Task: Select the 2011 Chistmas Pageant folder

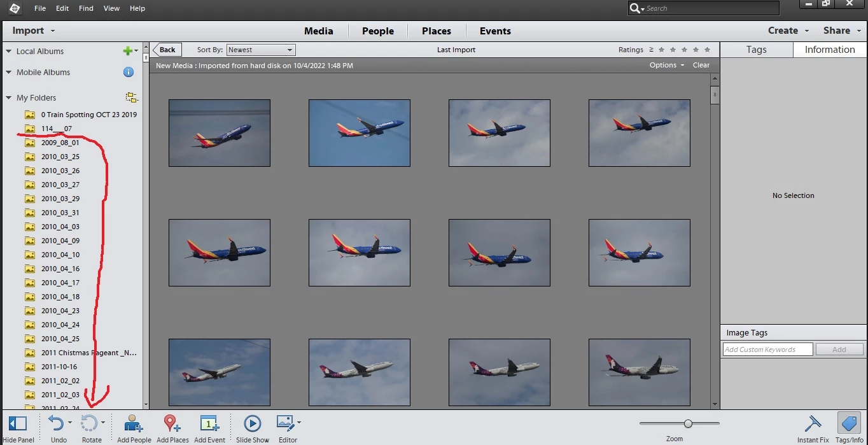Action: coord(88,353)
